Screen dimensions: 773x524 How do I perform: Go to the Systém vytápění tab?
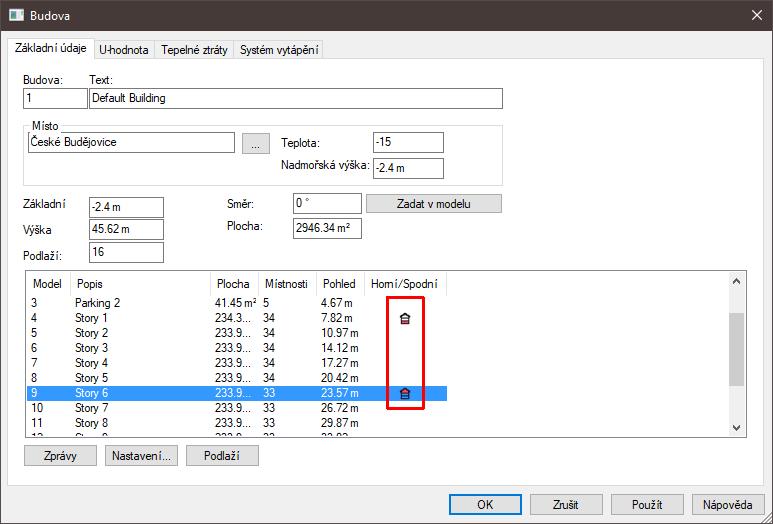click(279, 50)
